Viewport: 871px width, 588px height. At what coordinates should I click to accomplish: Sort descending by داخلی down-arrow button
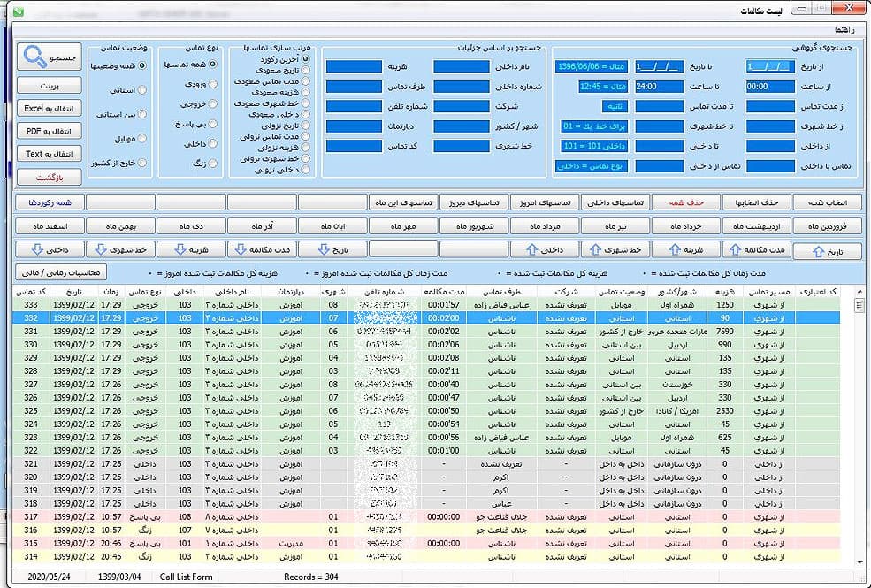50,250
